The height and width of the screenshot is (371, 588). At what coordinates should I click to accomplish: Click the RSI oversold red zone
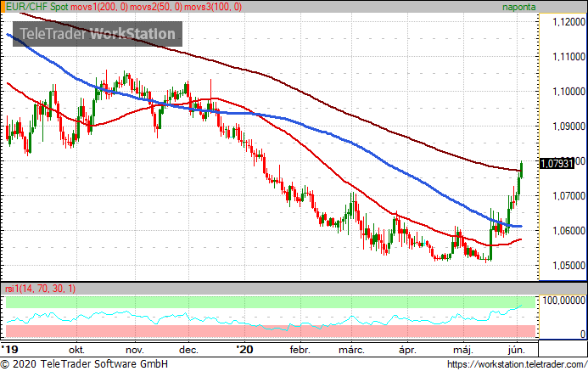tap(271, 331)
